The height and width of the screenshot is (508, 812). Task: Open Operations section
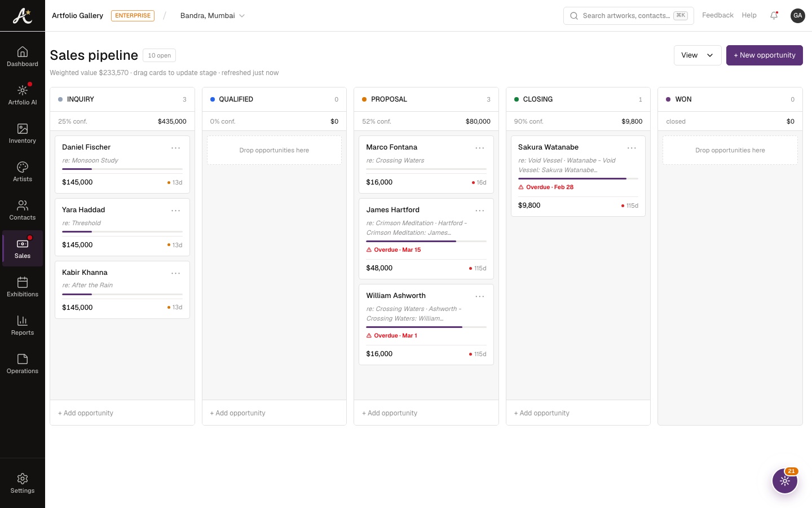tap(23, 364)
